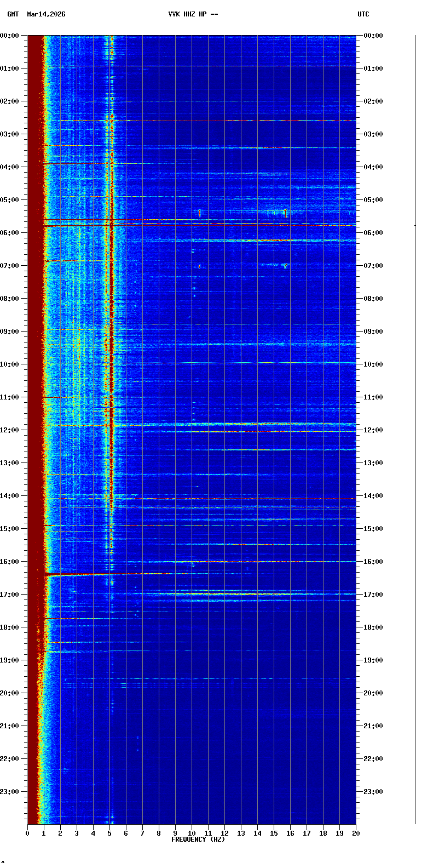The height and width of the screenshot is (868, 439).
Task: Select the 16:00 label on right time axis
Action: tap(374, 562)
